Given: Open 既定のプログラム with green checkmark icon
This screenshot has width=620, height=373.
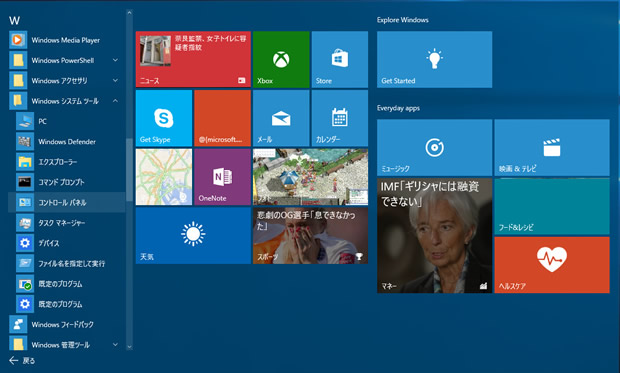Looking at the screenshot, I should 25,284.
